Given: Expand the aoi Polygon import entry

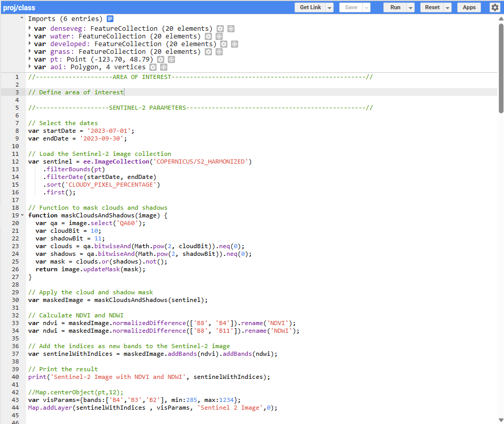Looking at the screenshot, I should pyautogui.click(x=30, y=67).
